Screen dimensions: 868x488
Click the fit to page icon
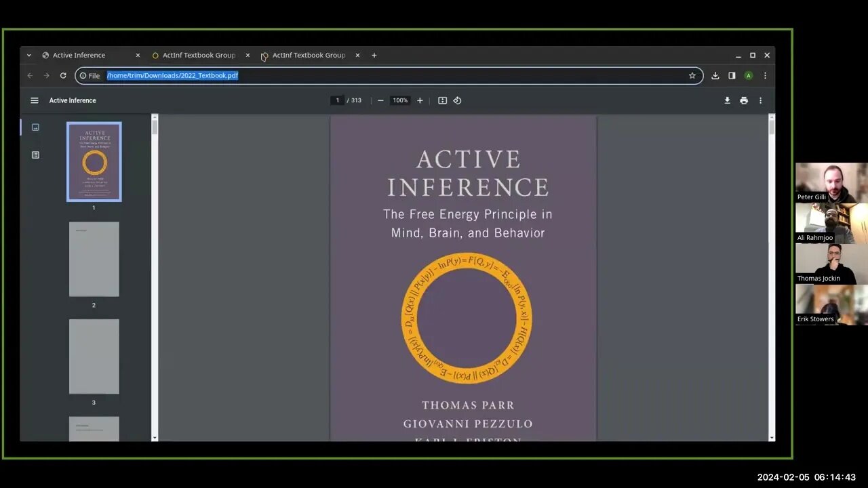click(442, 100)
